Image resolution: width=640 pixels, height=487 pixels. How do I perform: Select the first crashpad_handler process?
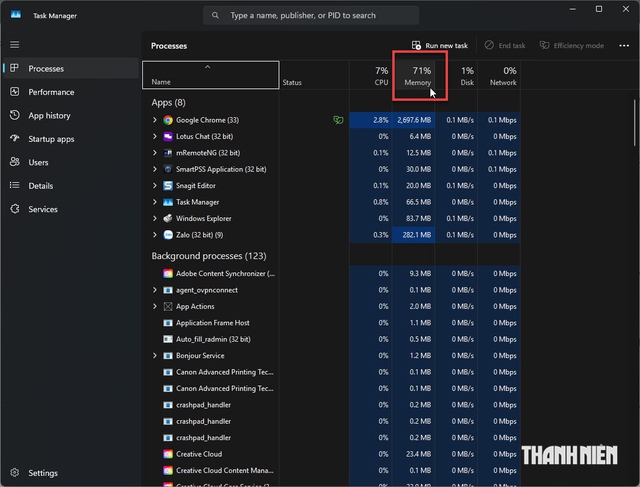point(331,405)
